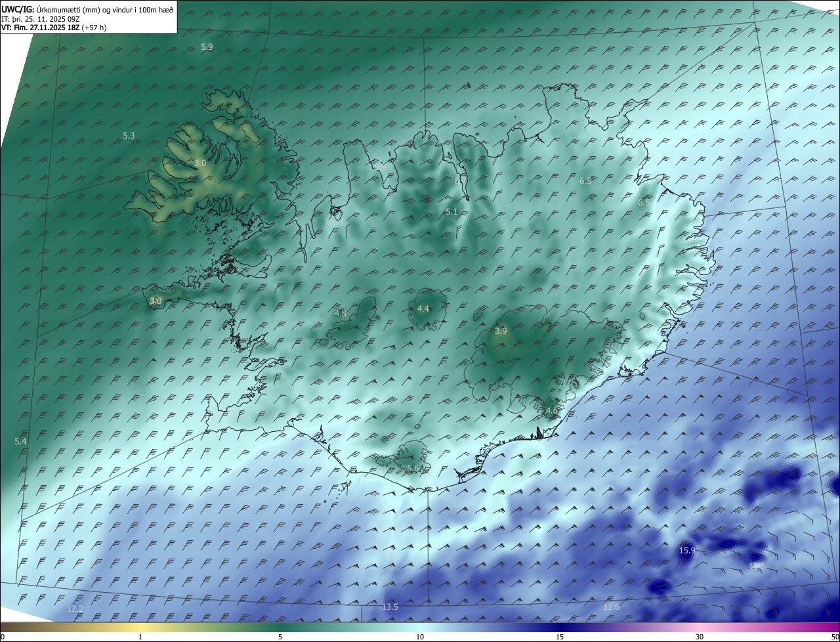
Task: Click the 10 tick label on the colour scale
Action: click(x=420, y=637)
